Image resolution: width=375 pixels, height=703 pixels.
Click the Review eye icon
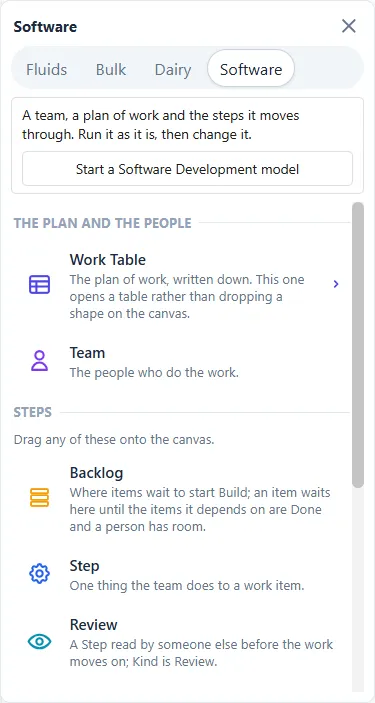tap(39, 642)
